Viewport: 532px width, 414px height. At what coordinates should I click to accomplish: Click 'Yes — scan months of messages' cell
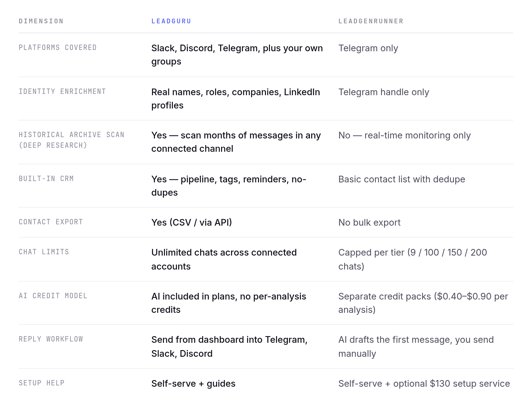click(236, 142)
